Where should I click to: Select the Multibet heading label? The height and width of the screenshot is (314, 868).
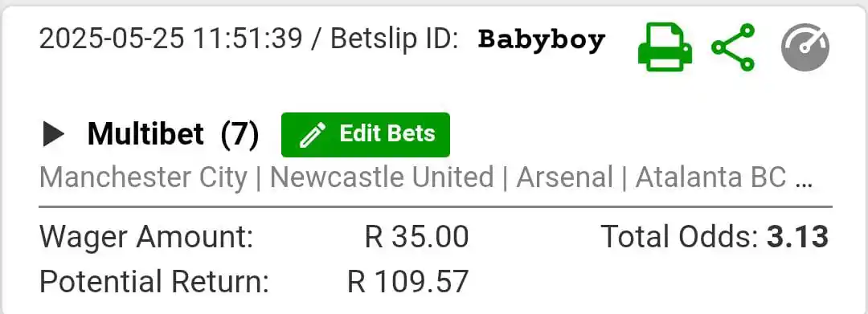click(145, 134)
